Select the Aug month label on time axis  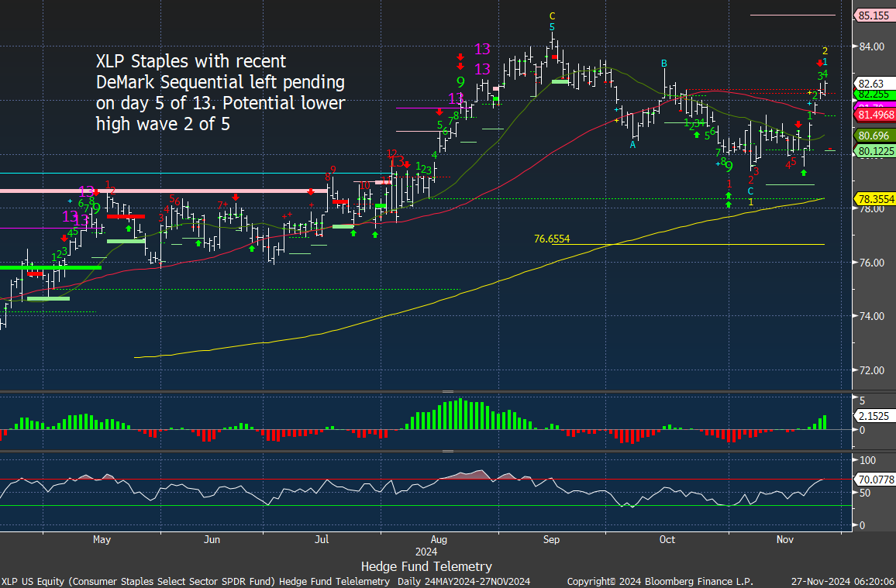[438, 539]
